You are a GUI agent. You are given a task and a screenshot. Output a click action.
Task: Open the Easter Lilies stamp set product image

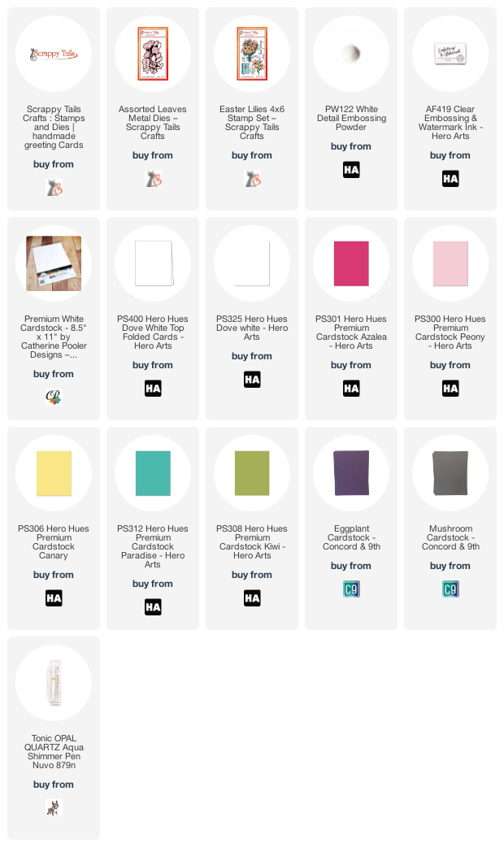coord(252,54)
